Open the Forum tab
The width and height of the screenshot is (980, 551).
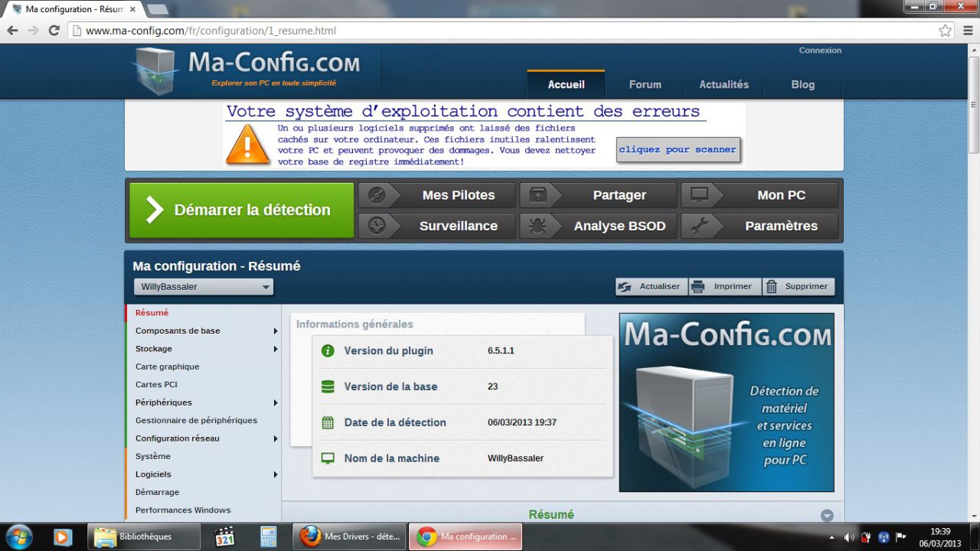(645, 85)
